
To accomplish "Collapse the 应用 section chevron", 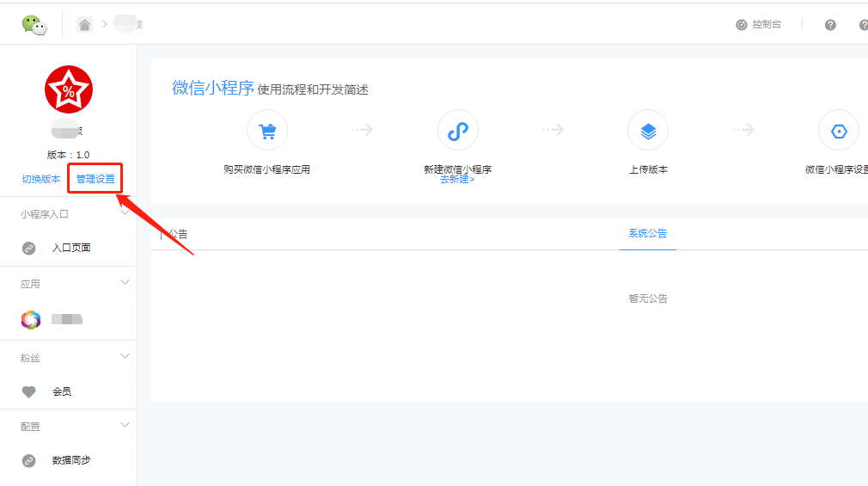I will coord(125,283).
